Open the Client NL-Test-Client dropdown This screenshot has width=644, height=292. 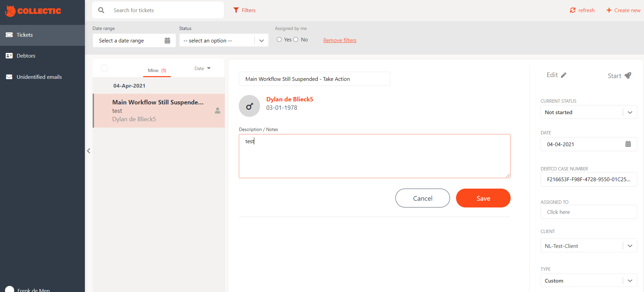point(589,246)
